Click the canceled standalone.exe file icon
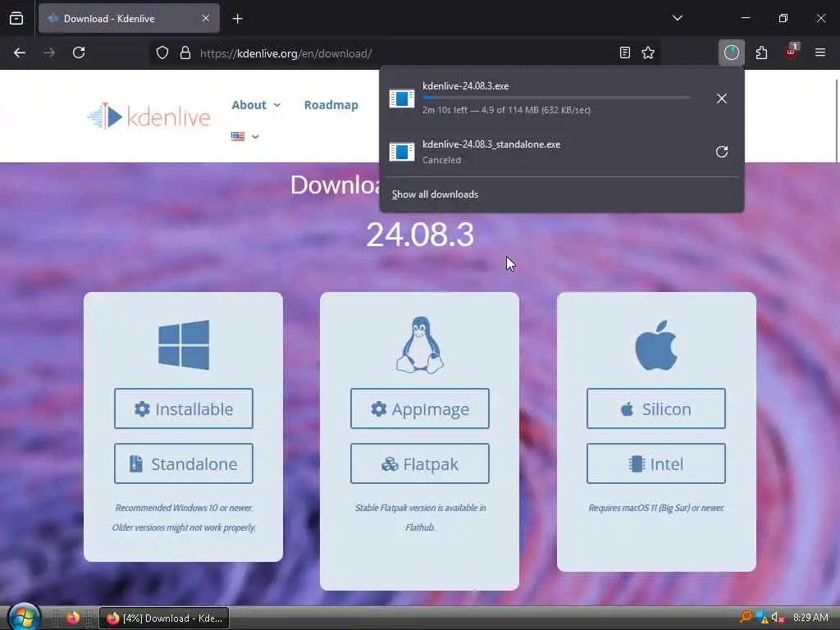Screen dimensions: 840x630 (x=402, y=152)
